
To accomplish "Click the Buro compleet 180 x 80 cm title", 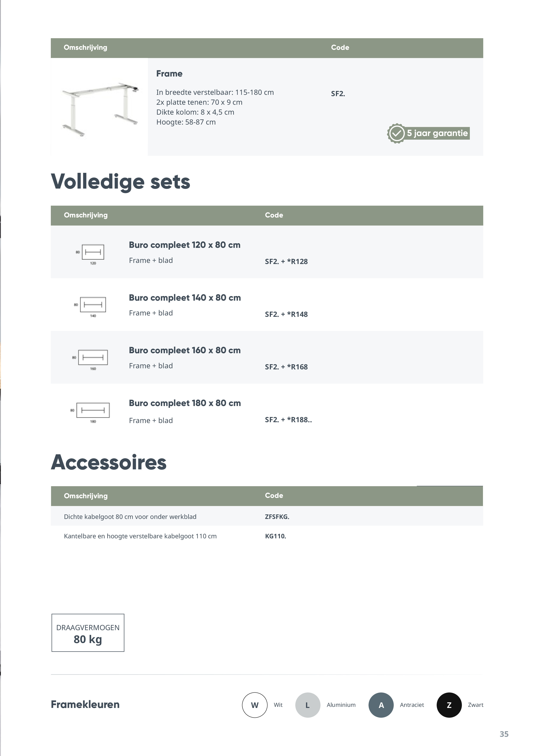I will click(x=185, y=403).
